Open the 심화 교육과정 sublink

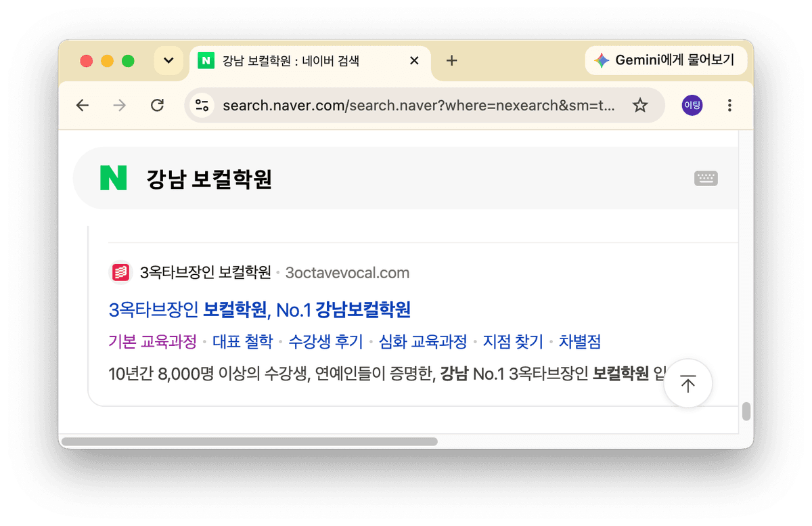(423, 342)
